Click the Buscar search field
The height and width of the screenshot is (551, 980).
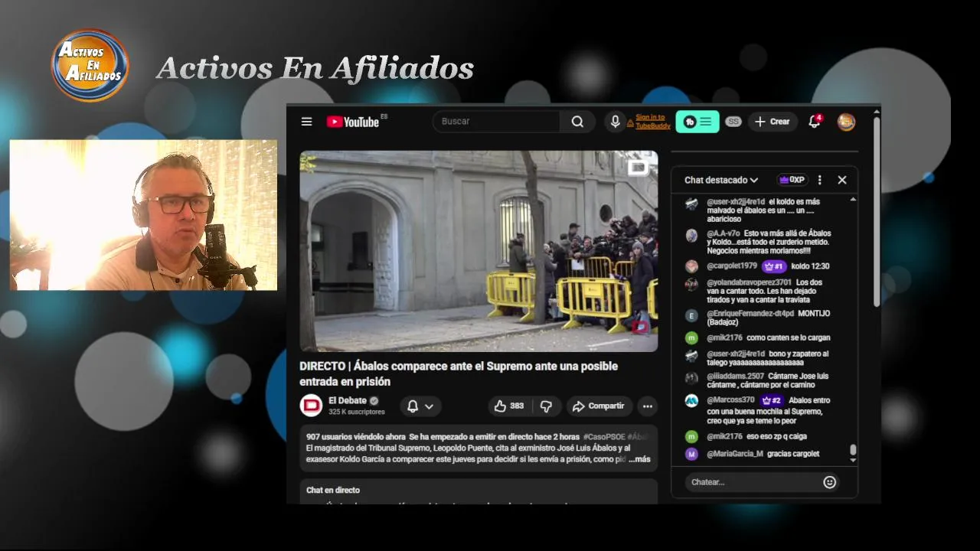click(496, 122)
